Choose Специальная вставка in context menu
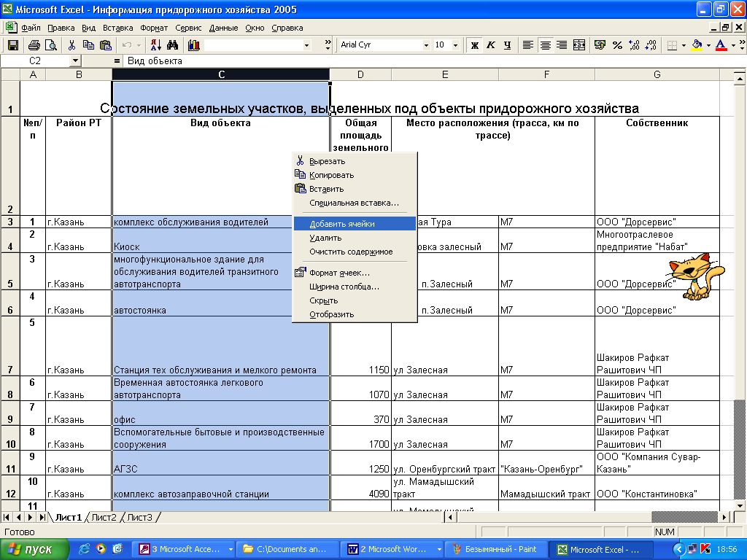Image resolution: width=747 pixels, height=560 pixels. (x=355, y=203)
